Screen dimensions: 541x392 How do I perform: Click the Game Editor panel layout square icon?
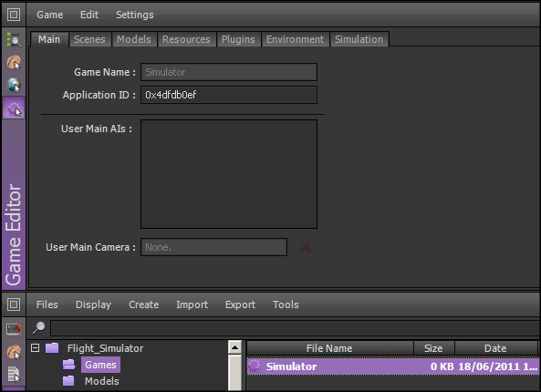tap(14, 15)
